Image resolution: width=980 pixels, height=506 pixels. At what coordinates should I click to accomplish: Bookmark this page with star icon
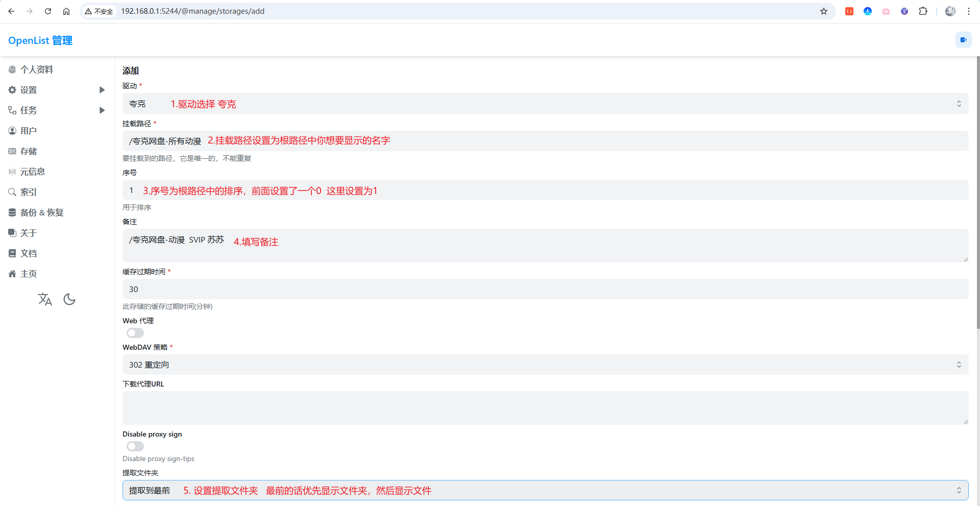(823, 11)
